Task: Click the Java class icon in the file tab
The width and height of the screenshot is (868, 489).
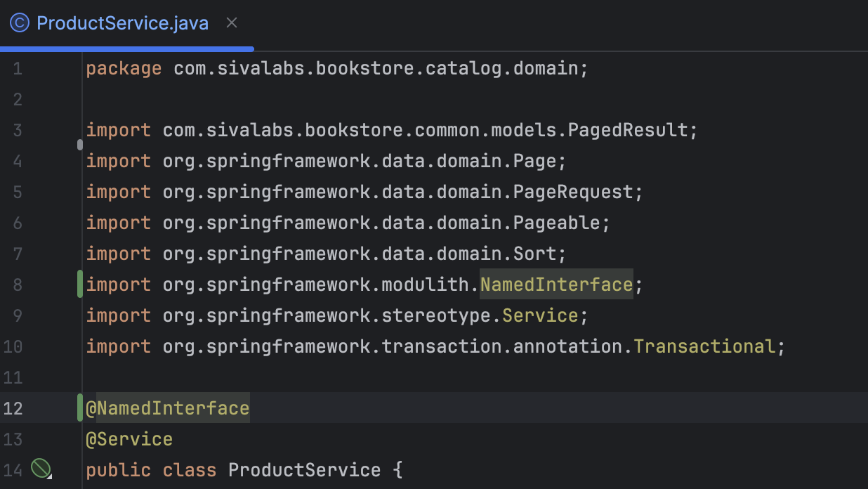Action: [19, 22]
